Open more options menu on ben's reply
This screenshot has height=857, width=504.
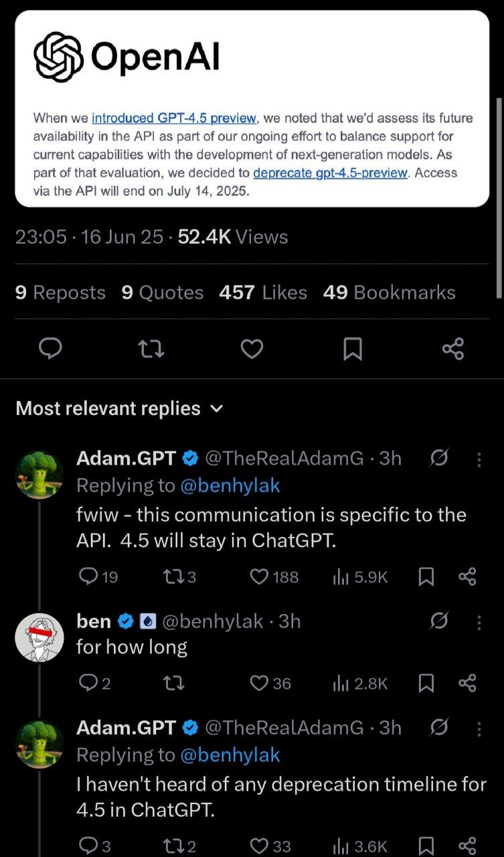tap(479, 622)
